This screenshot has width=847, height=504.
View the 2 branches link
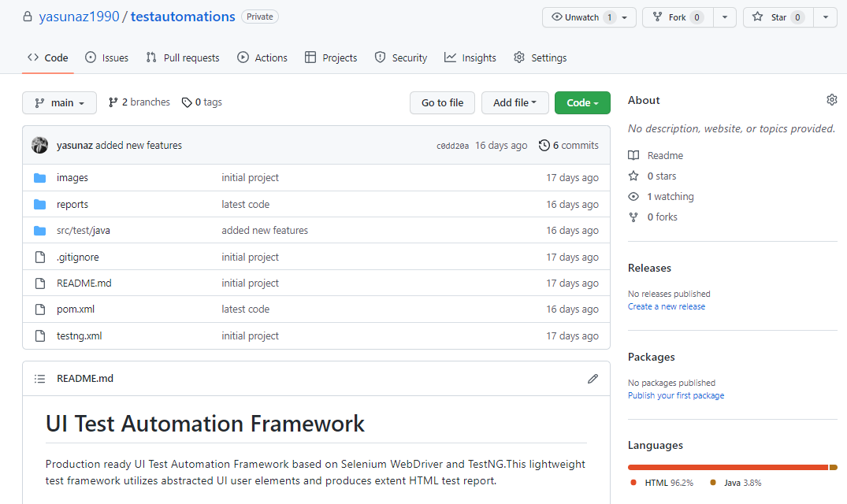139,102
